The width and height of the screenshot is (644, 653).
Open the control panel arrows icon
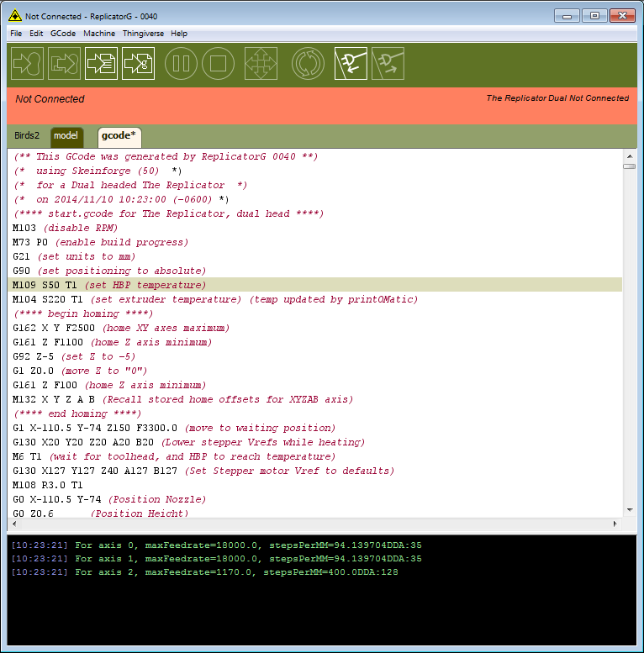point(261,63)
